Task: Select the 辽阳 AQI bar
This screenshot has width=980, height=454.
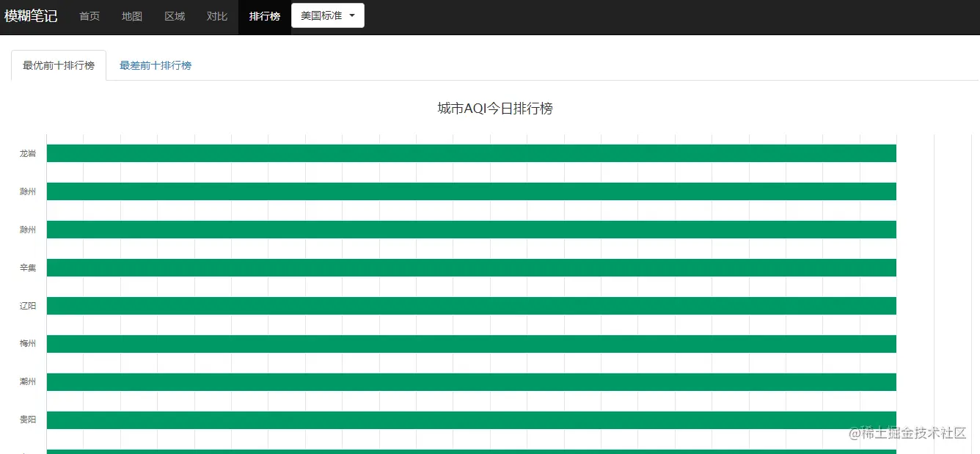Action: click(472, 306)
